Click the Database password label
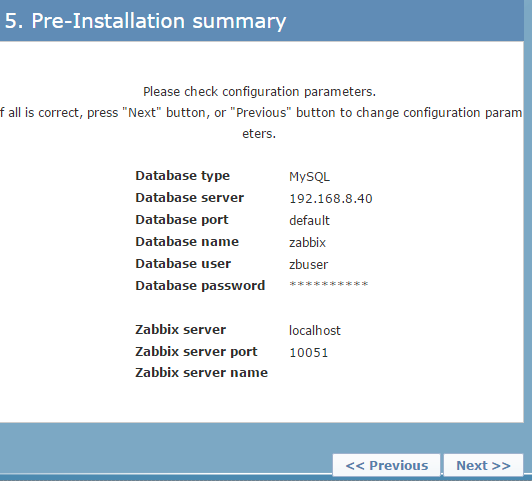This screenshot has height=481, width=532. [x=200, y=286]
